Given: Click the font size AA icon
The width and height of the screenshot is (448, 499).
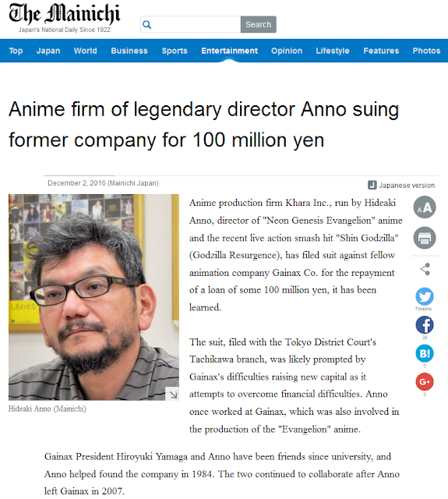Looking at the screenshot, I should tap(425, 207).
